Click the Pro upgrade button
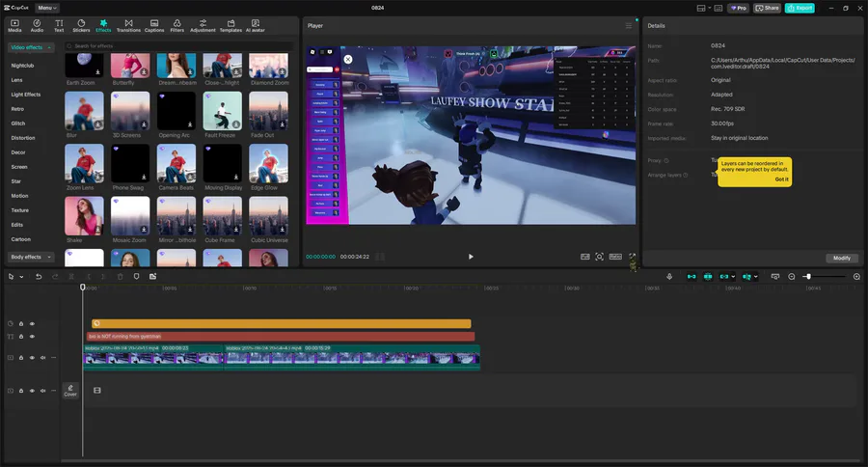Image resolution: width=868 pixels, height=467 pixels. tap(739, 8)
